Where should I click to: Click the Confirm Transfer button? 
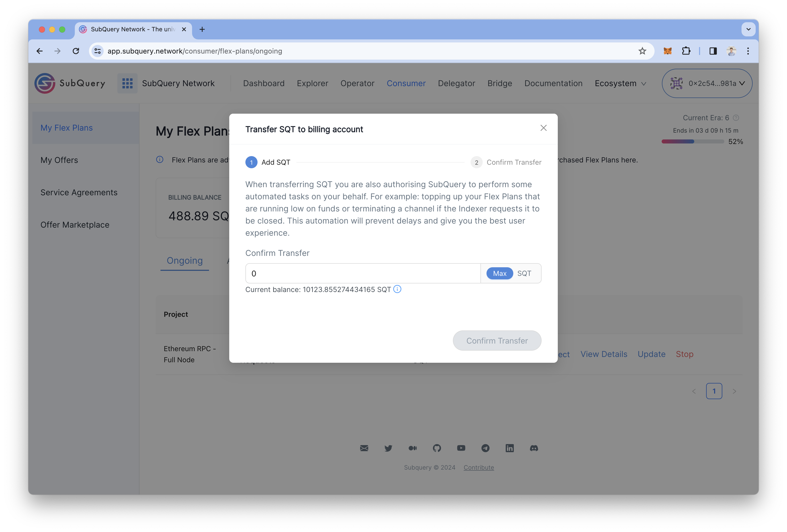[x=497, y=340]
